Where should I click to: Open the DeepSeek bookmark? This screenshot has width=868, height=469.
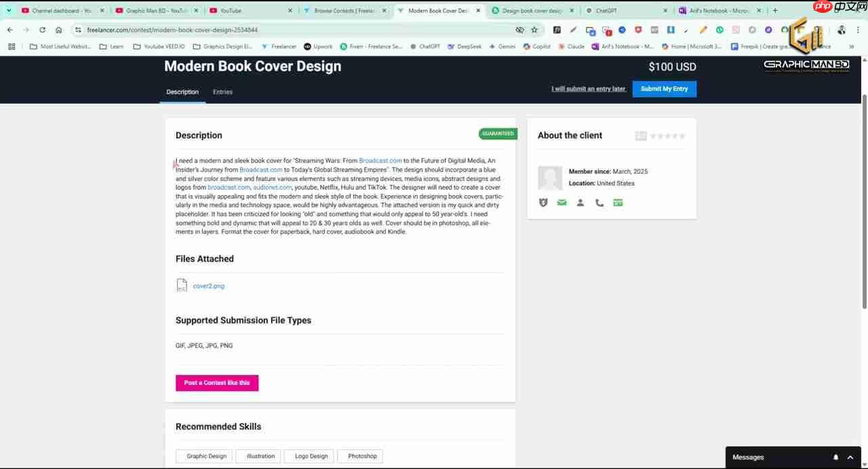coord(464,47)
